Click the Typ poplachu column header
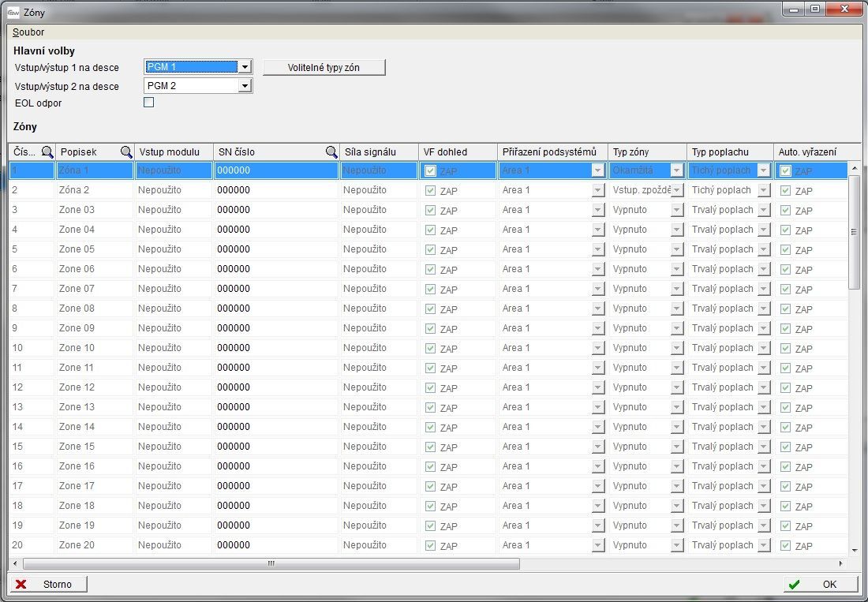This screenshot has width=868, height=602. tap(720, 152)
